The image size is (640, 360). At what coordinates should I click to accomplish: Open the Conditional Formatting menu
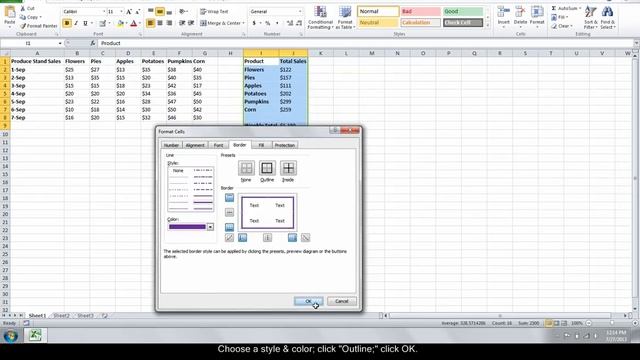[x=320, y=18]
